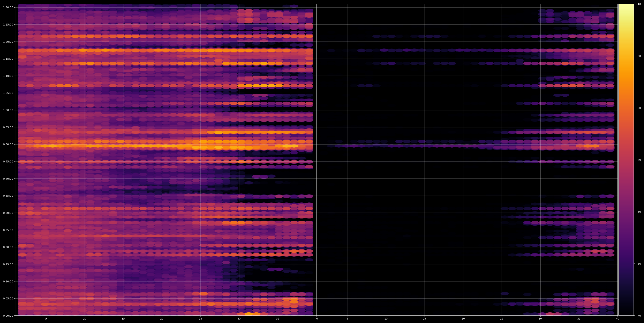The height and width of the screenshot is (323, 644).
Task: Click the 0:35:00 y-axis tick label
Action: coord(8,196)
